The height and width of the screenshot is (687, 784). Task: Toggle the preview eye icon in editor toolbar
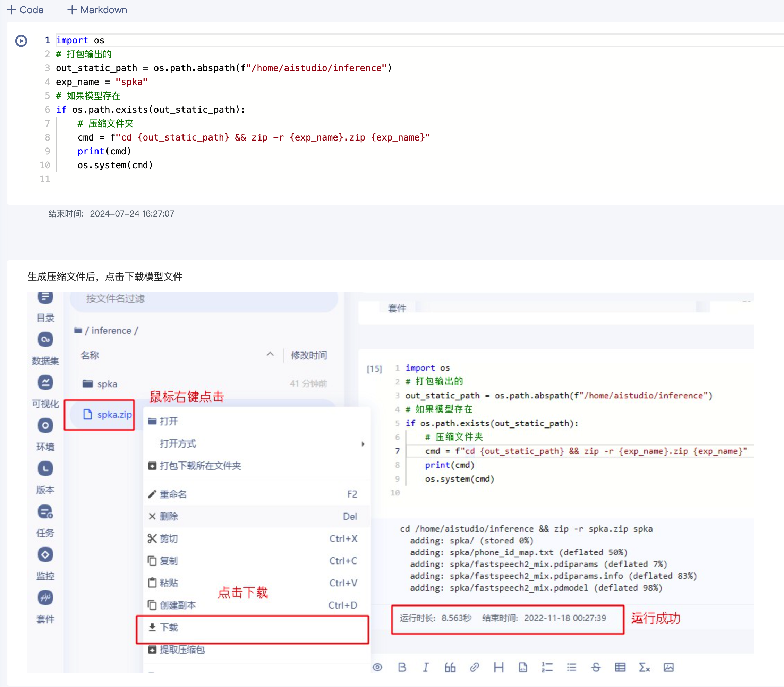(377, 668)
